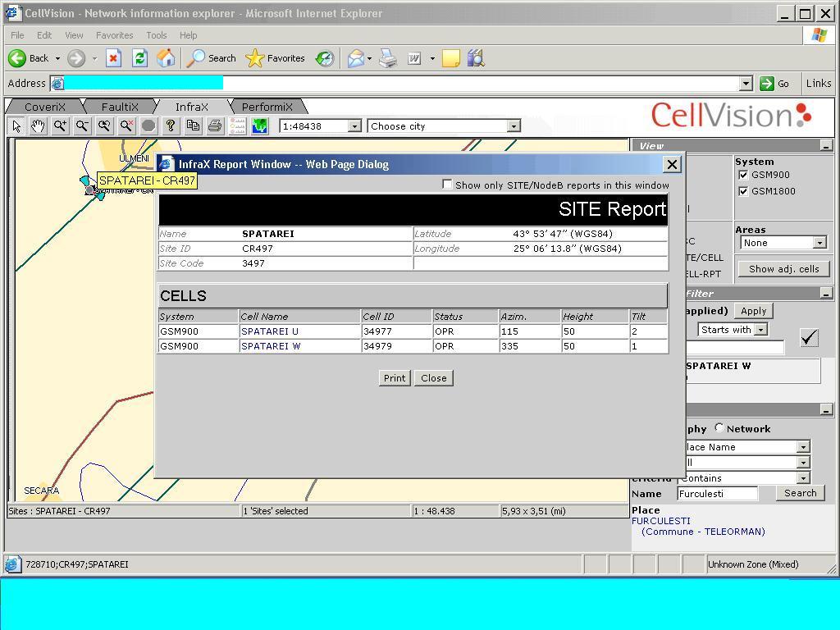The height and width of the screenshot is (630, 840).
Task: Click the Apply filter button
Action: [753, 311]
